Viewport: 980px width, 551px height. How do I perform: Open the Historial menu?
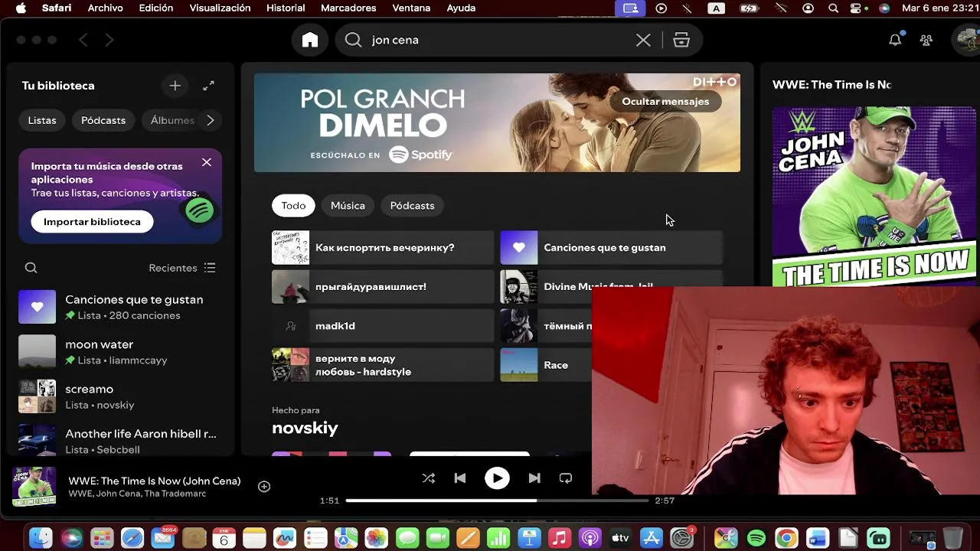point(286,8)
